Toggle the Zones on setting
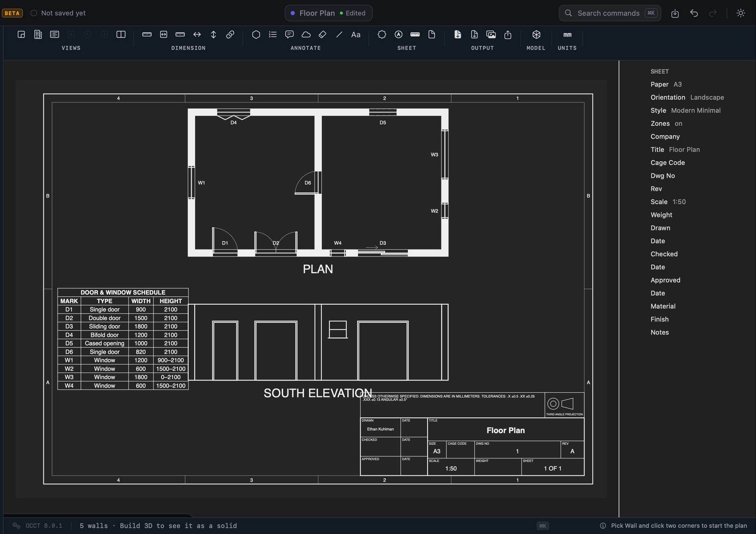The image size is (756, 534). tap(666, 123)
